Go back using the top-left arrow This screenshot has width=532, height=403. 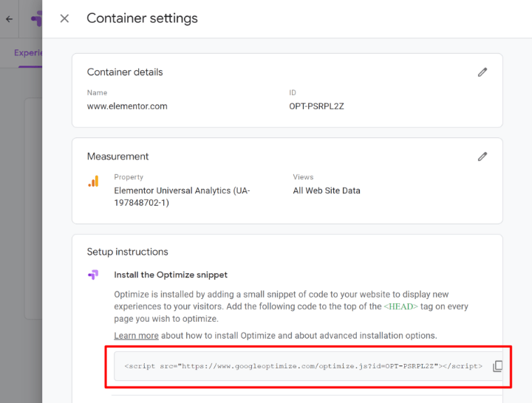click(x=9, y=19)
